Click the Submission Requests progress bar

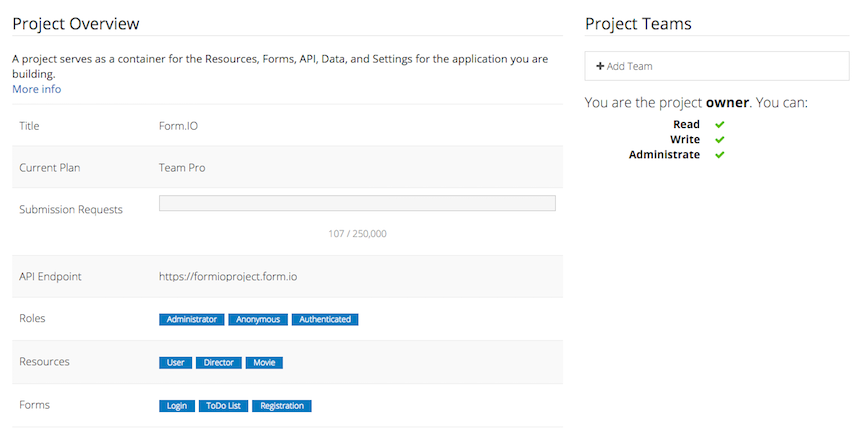click(x=357, y=203)
